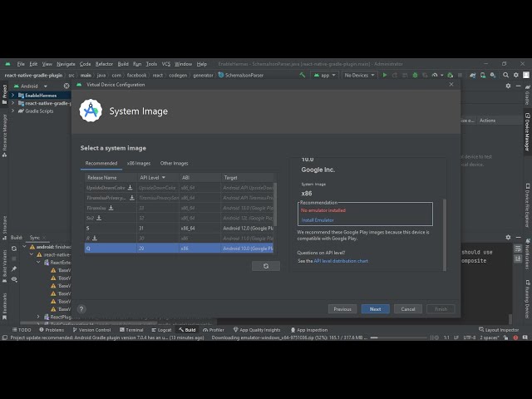532x399 pixels.
Task: Open the Tools menu
Action: [x=151, y=64]
